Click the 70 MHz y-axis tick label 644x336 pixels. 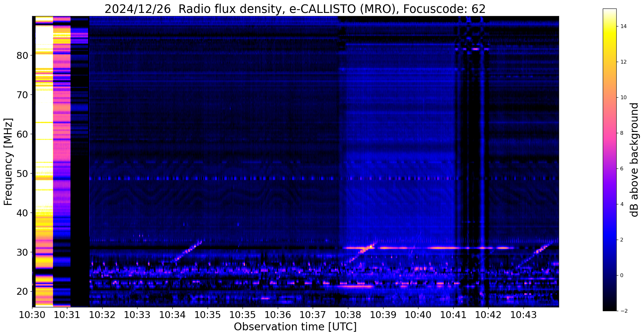coord(22,95)
